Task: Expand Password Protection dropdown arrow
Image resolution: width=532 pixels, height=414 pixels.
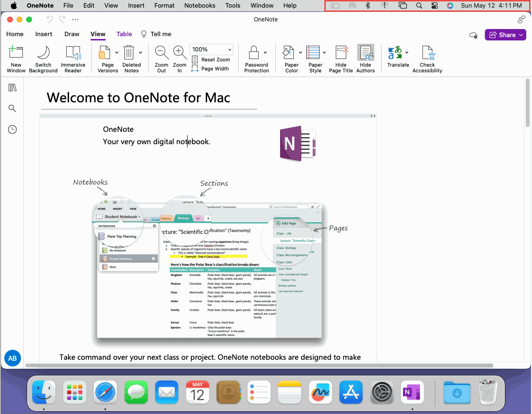Action: click(x=265, y=52)
